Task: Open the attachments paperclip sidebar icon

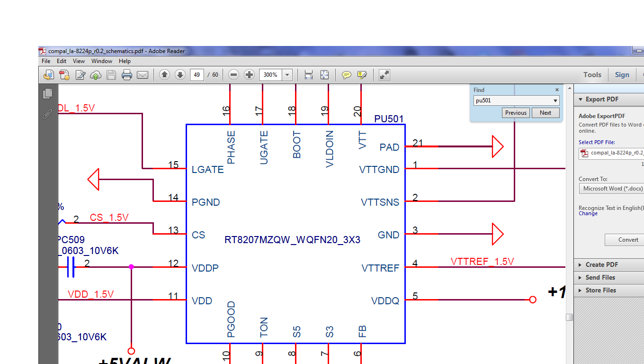Action: point(47,114)
